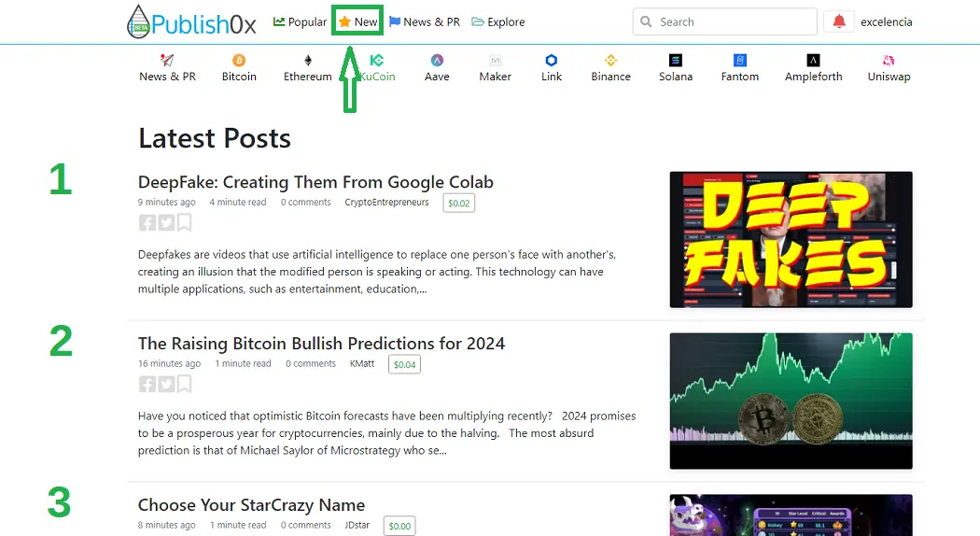Click 0 comments on Bitcoin Predictions post

311,363
